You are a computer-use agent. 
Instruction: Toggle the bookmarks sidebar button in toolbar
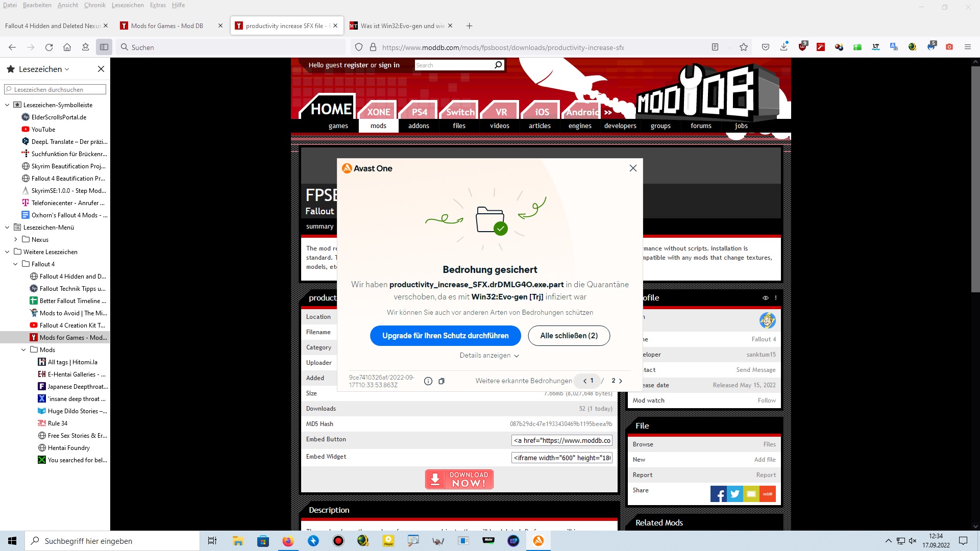click(104, 47)
